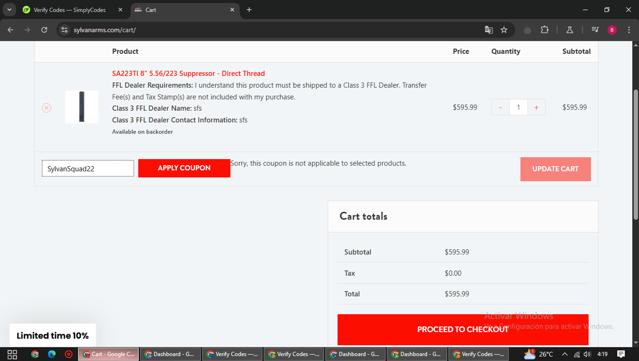Viewport: 639px width, 361px height.
Task: Open the weather widget showing 26°C
Action: [539, 354]
